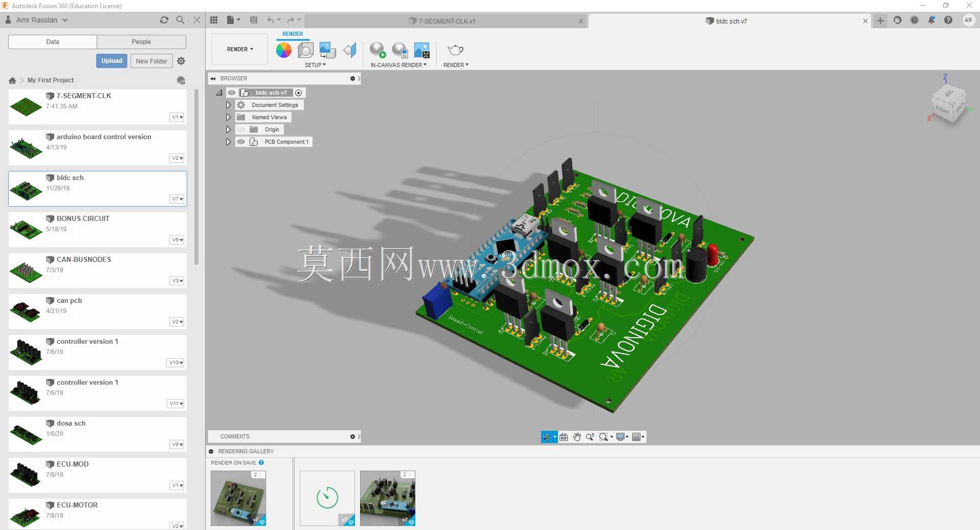This screenshot has width=980, height=530.
Task: Select the Decal tool icon
Action: click(327, 50)
